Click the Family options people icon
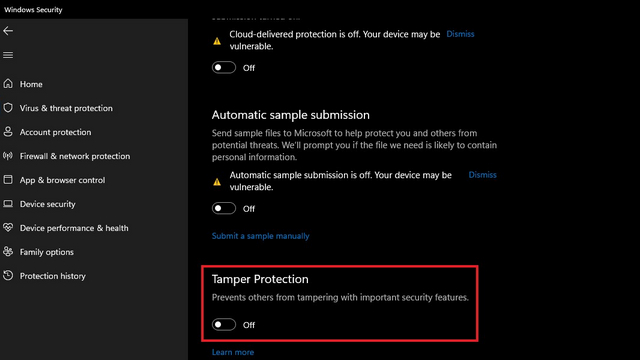Viewport: 640px width, 360px height. pyautogui.click(x=8, y=251)
